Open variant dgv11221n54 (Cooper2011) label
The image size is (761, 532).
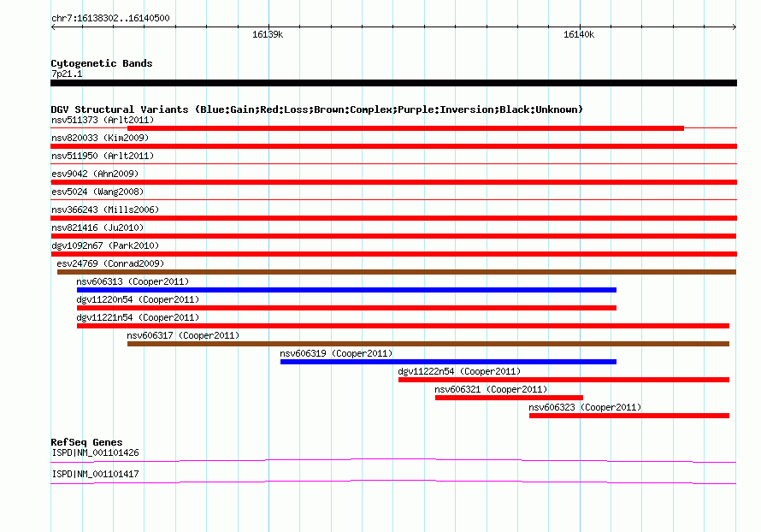coord(138,317)
